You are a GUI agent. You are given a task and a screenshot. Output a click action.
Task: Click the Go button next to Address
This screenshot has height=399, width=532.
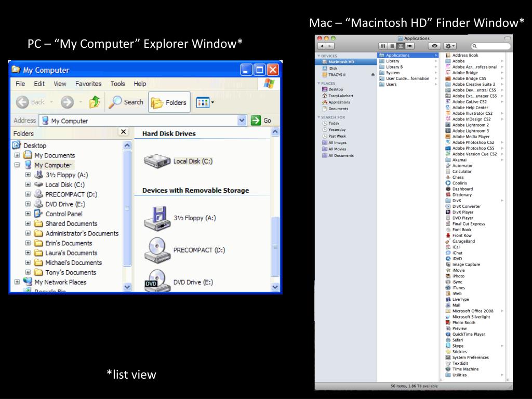click(x=261, y=121)
